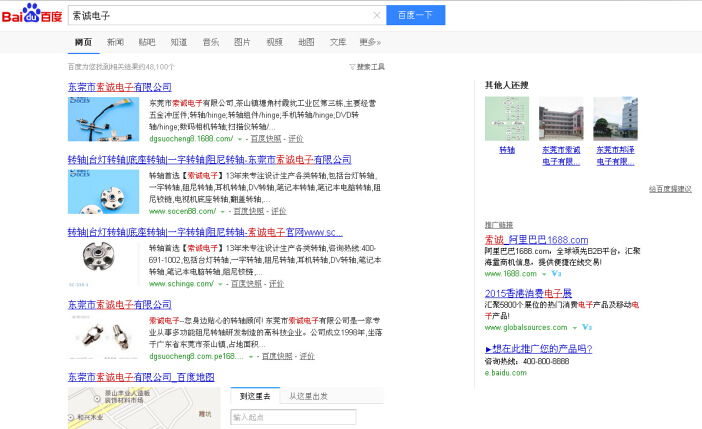
Task: Click the e.baidu.com URL
Action: [x=505, y=373]
